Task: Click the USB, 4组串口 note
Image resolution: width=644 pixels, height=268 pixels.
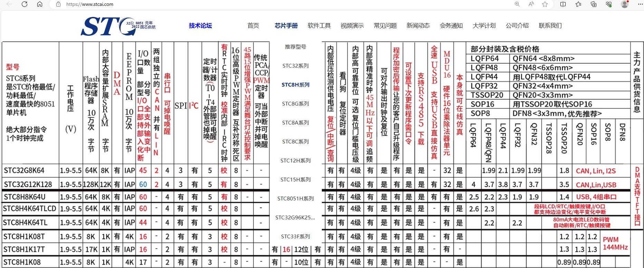Action: pos(596,197)
